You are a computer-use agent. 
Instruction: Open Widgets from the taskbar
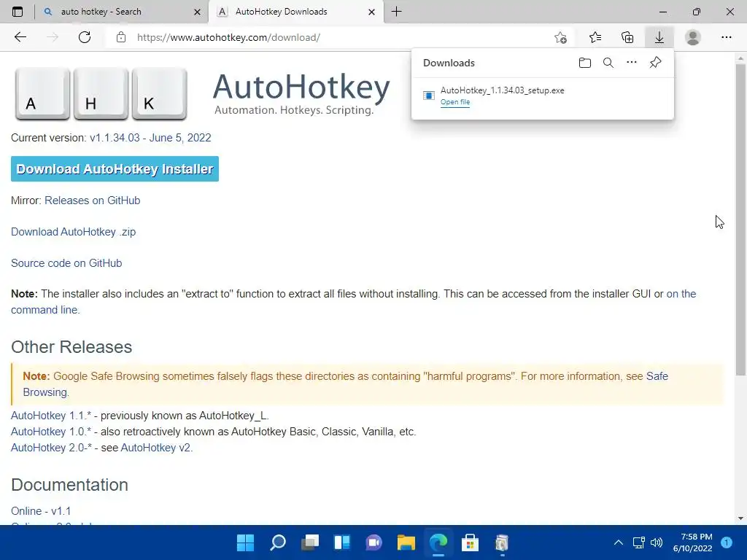[342, 542]
